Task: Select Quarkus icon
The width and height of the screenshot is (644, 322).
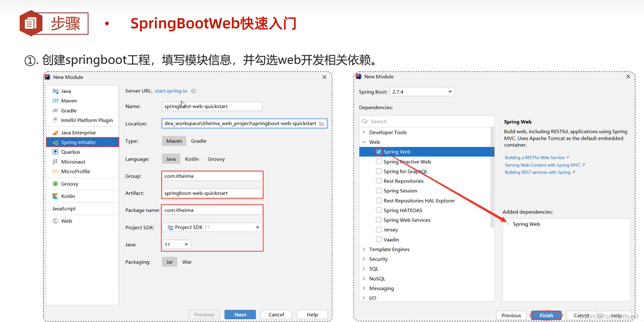Action: tap(55, 152)
